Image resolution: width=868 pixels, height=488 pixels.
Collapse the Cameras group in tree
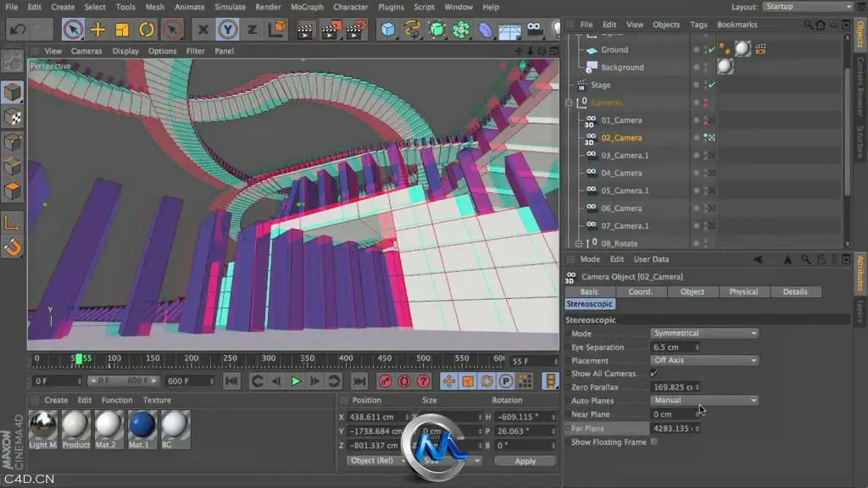tap(569, 103)
